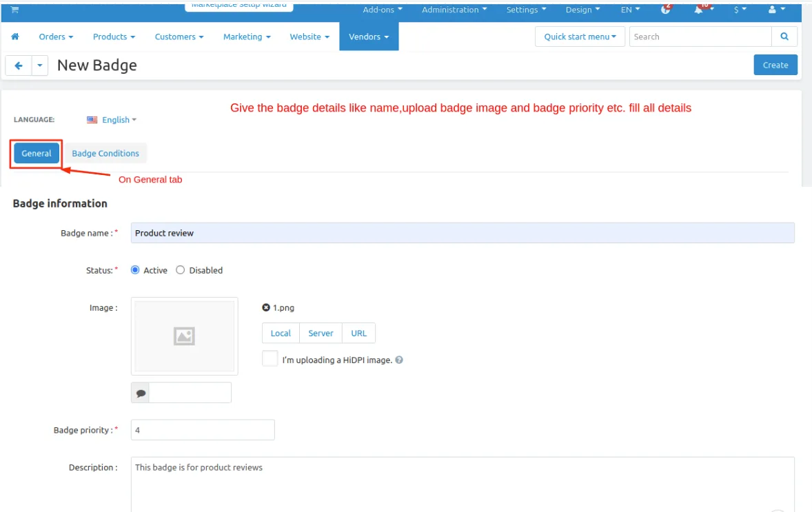
Task: Click the Description text area
Action: click(463, 484)
